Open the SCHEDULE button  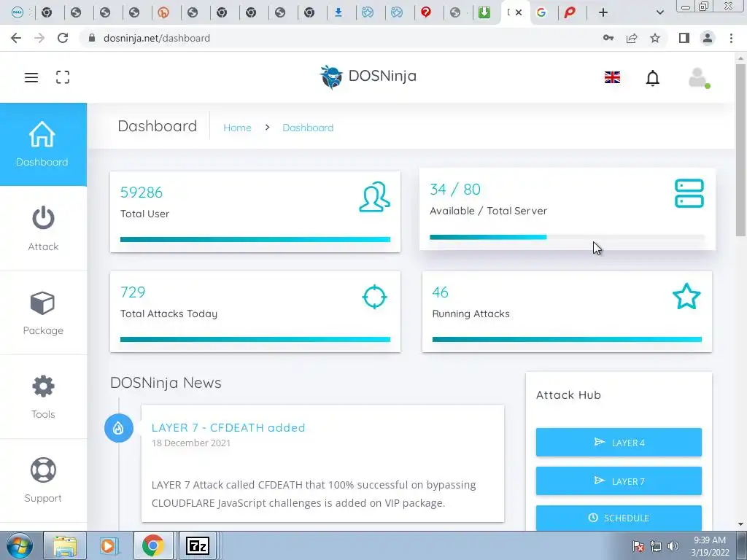click(x=619, y=518)
